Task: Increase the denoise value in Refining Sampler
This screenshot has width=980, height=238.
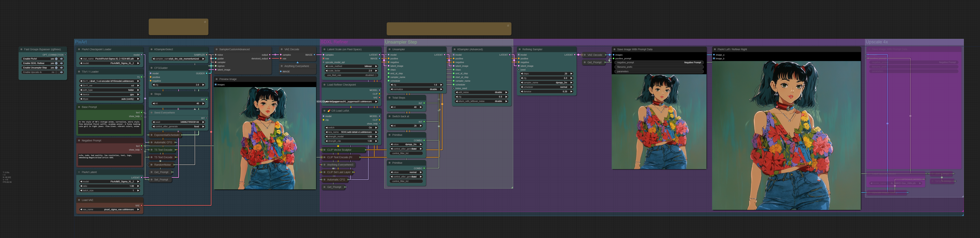Action: (x=571, y=91)
